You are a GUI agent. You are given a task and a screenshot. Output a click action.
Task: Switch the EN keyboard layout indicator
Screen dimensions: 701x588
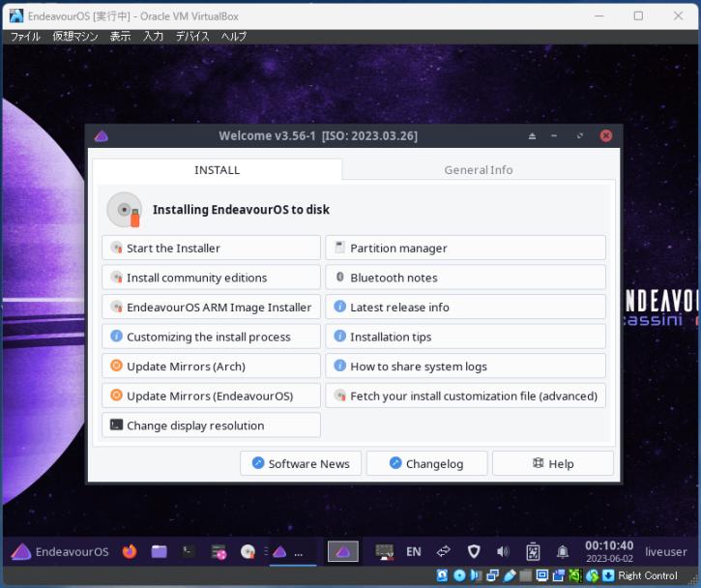click(x=414, y=552)
